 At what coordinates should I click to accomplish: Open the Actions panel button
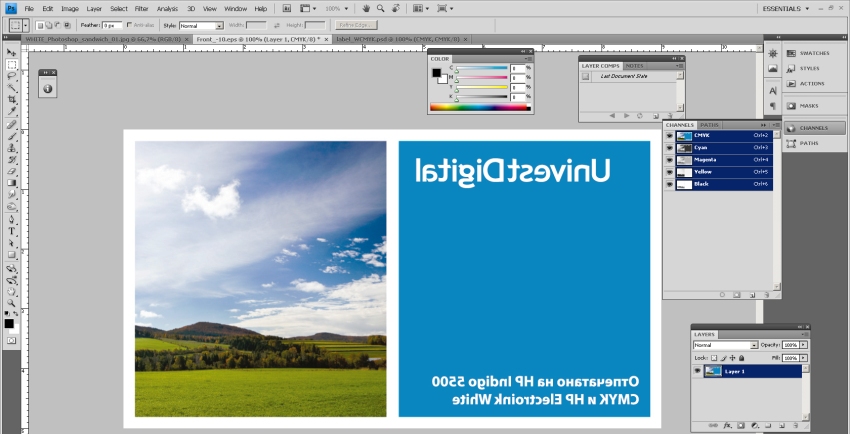tap(815, 84)
